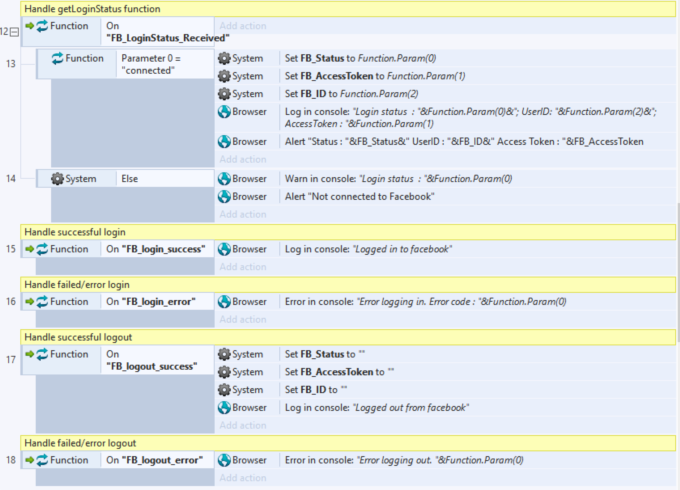Click Add action under the connected sub-event
This screenshot has height=490, width=680.
243,160
